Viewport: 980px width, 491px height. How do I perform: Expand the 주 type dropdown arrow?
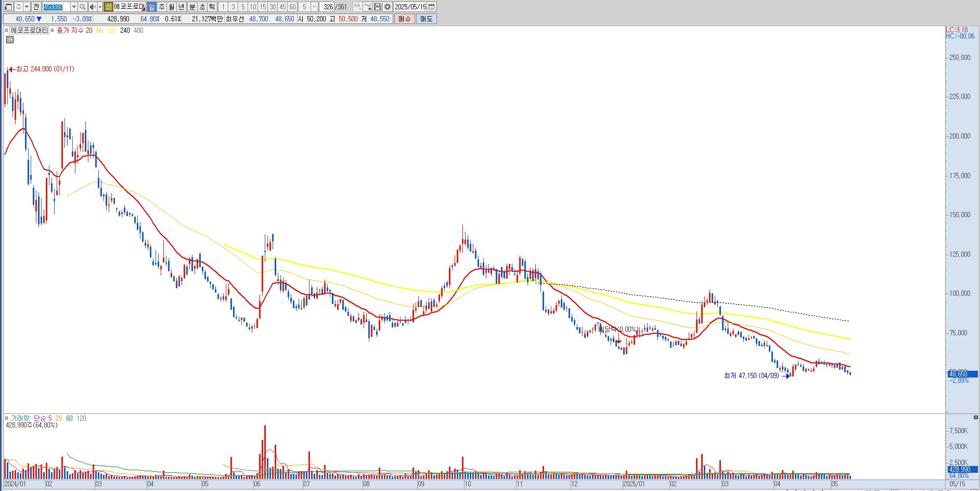click(27, 7)
